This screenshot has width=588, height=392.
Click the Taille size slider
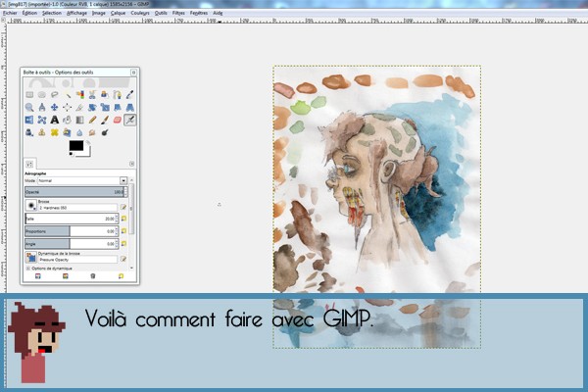(x=71, y=219)
